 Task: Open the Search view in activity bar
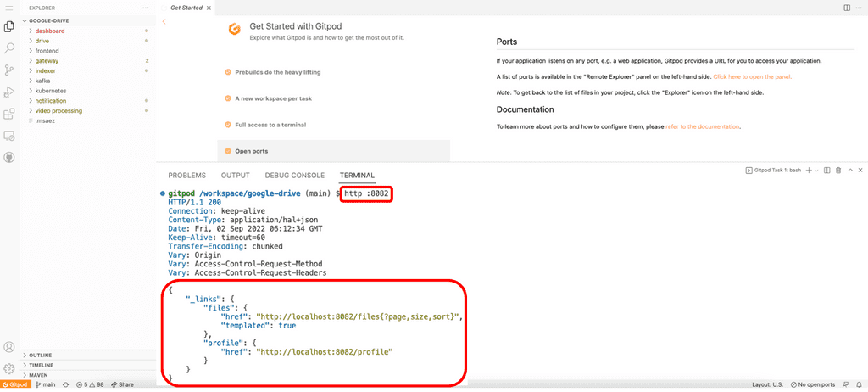[x=9, y=48]
